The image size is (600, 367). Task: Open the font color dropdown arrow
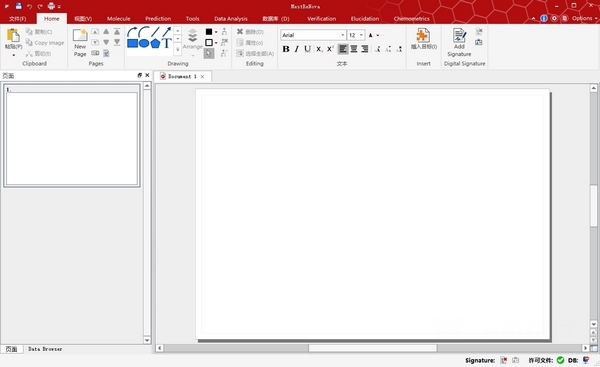click(x=378, y=35)
